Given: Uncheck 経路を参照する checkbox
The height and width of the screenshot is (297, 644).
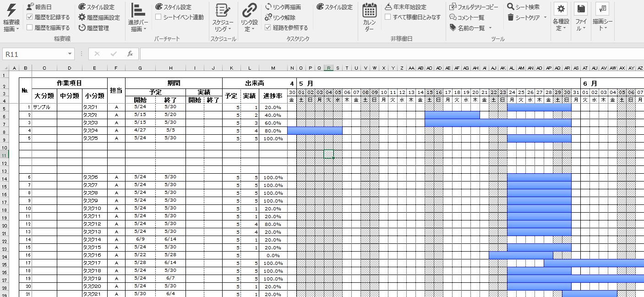Looking at the screenshot, I should pyautogui.click(x=268, y=27).
